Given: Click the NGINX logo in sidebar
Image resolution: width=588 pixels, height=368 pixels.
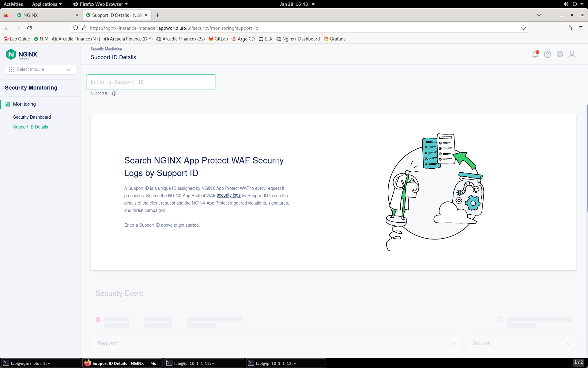Looking at the screenshot, I should tap(22, 55).
